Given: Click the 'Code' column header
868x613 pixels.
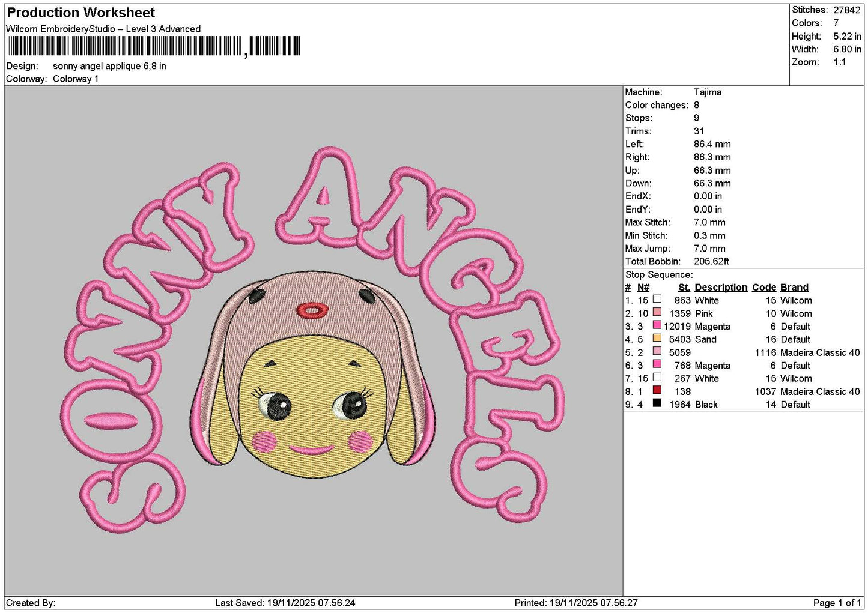Looking at the screenshot, I should (x=764, y=288).
